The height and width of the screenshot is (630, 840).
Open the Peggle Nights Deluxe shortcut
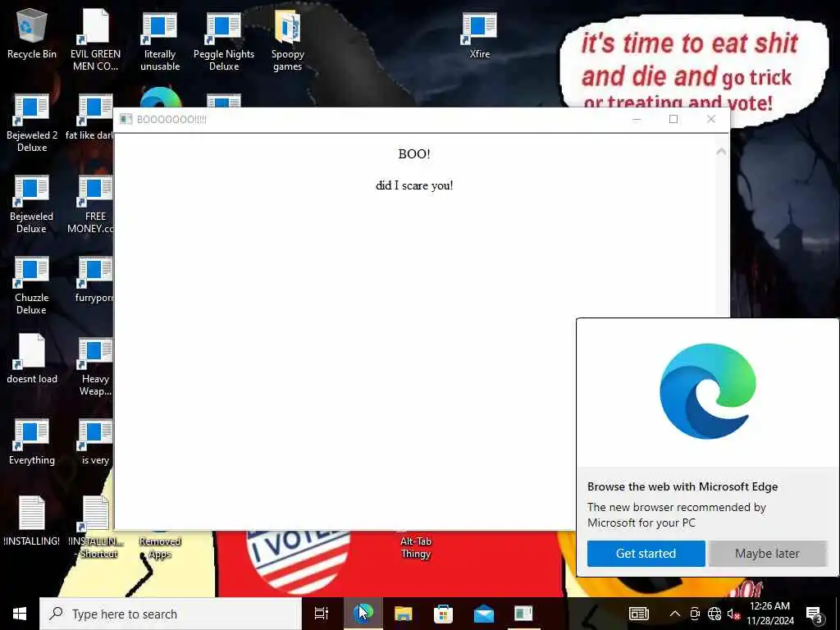224,41
